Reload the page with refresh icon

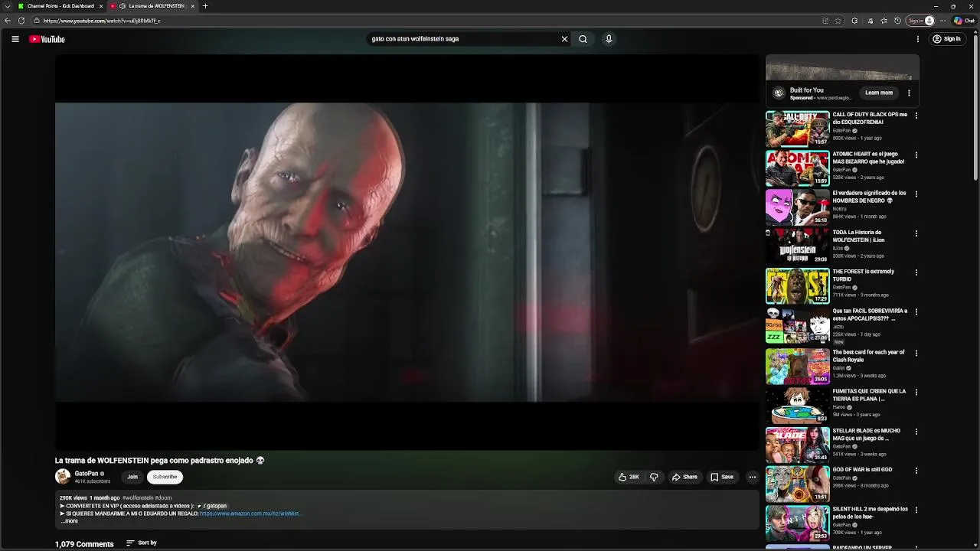pyautogui.click(x=21, y=21)
